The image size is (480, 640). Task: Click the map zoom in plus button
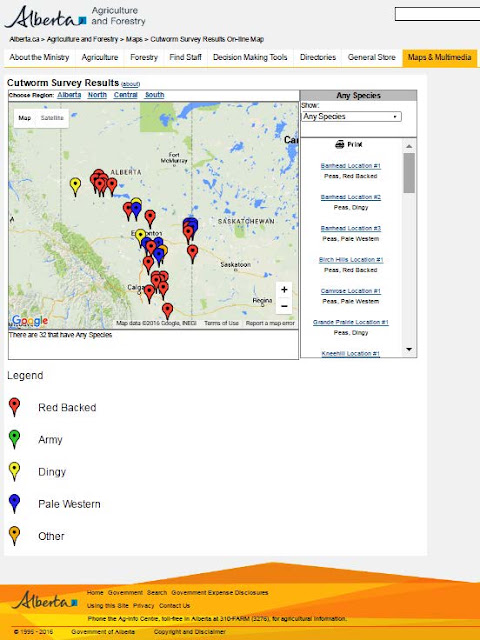click(284, 290)
